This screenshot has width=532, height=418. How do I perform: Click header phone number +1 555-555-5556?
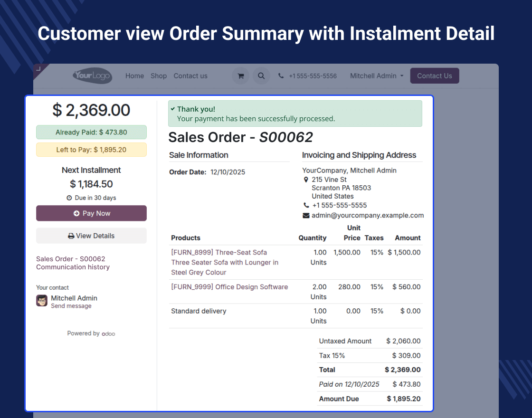(313, 76)
